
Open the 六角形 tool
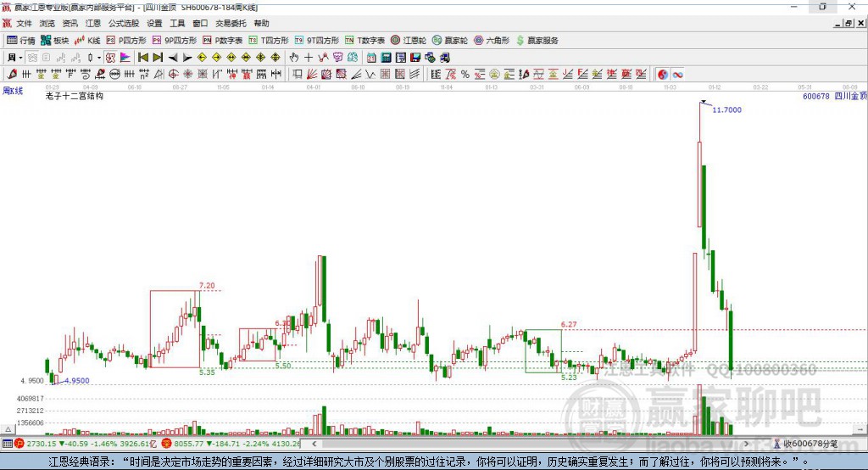click(492, 41)
